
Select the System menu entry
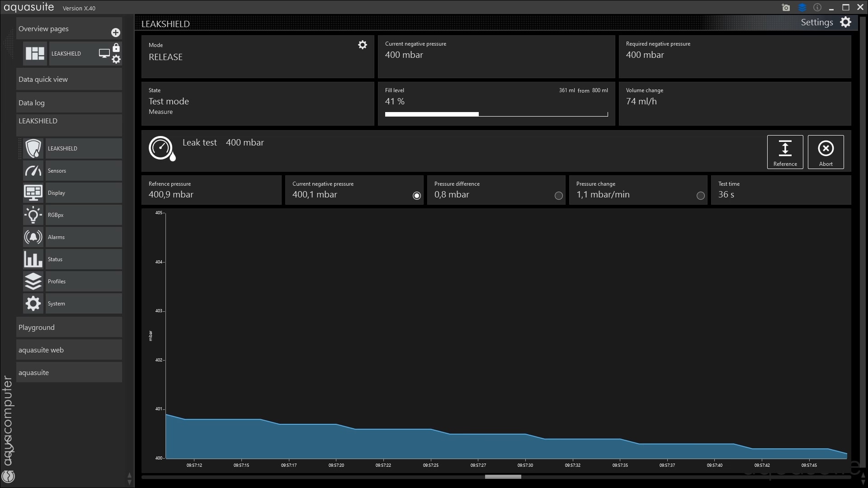[84, 303]
